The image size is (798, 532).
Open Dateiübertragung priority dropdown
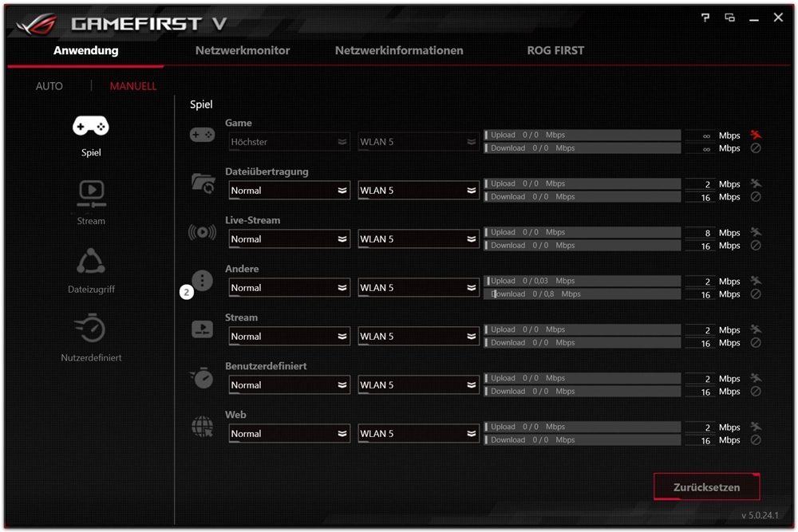(289, 190)
